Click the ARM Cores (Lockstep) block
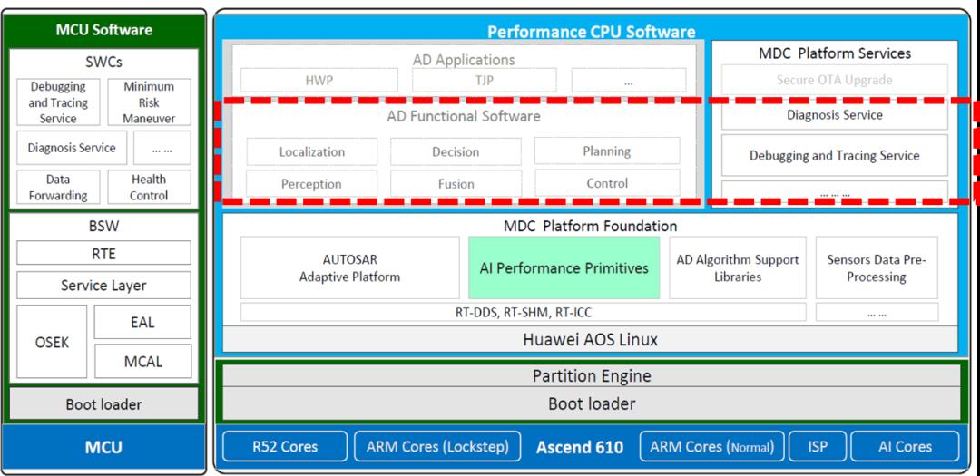This screenshot has width=980, height=476. [x=436, y=447]
